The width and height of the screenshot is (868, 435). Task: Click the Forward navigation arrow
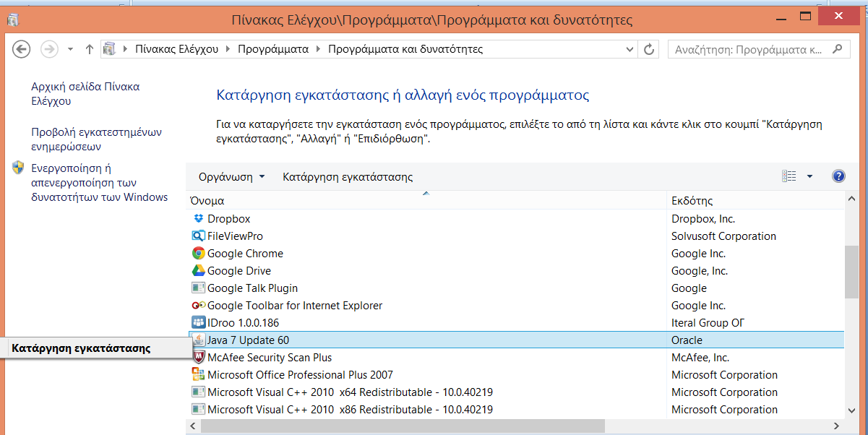49,49
